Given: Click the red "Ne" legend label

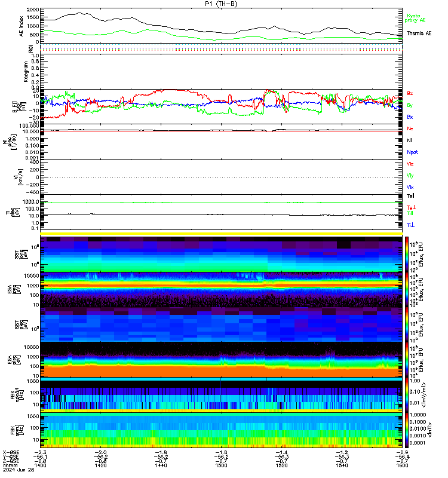Looking at the screenshot, I should [410, 128].
